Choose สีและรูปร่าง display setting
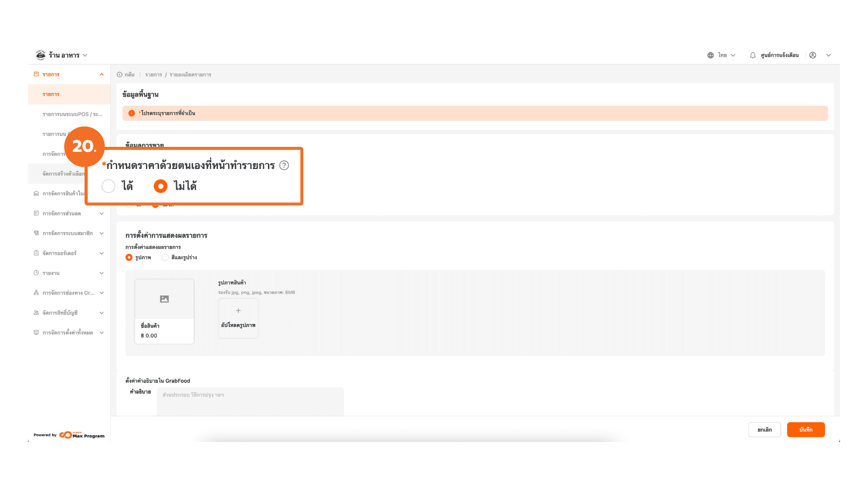The image size is (868, 488). (x=165, y=258)
